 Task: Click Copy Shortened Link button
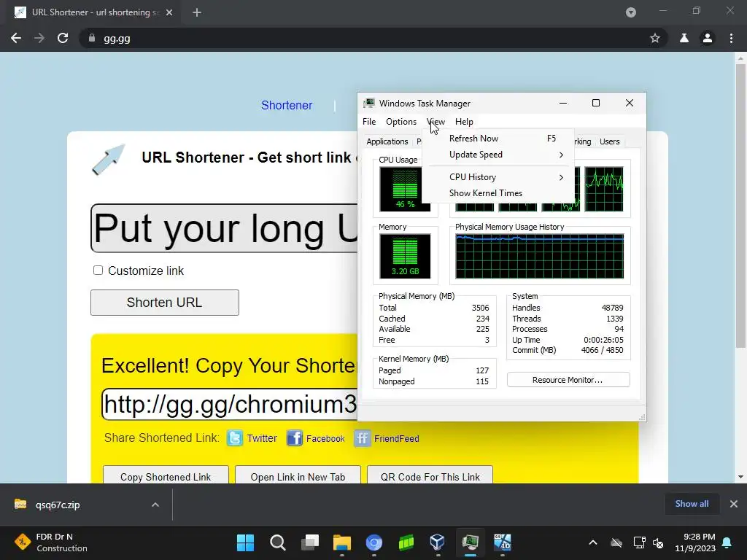(x=166, y=476)
